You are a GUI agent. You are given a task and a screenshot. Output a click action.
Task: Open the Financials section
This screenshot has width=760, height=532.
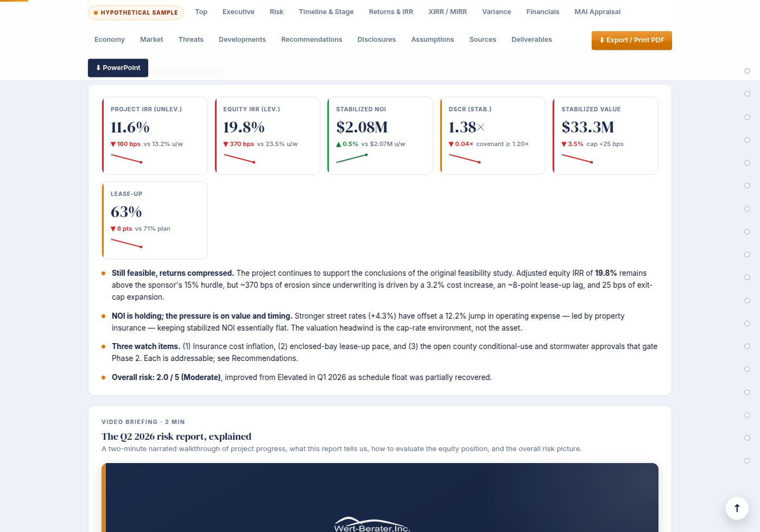(x=542, y=12)
